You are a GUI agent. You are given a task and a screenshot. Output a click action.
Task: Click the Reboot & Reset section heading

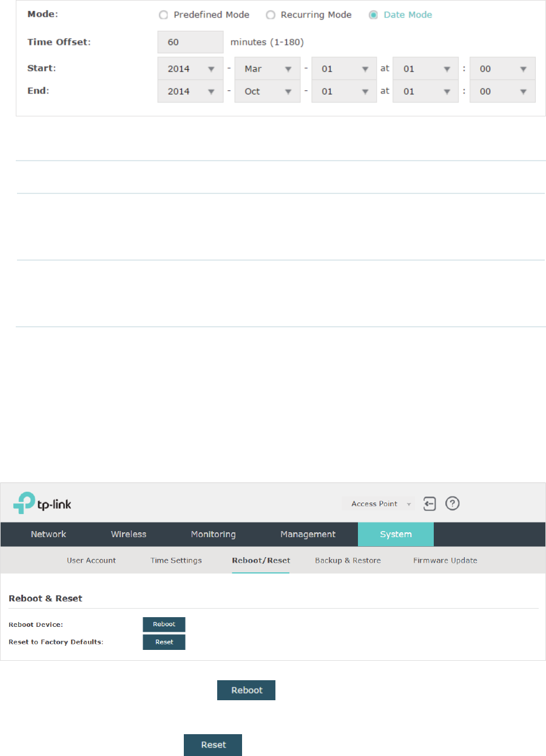[x=45, y=598]
